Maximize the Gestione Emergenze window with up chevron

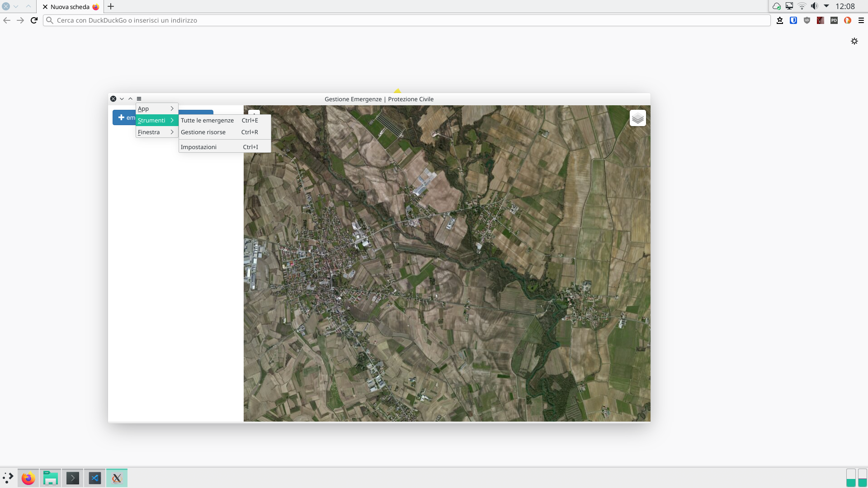pos(130,99)
